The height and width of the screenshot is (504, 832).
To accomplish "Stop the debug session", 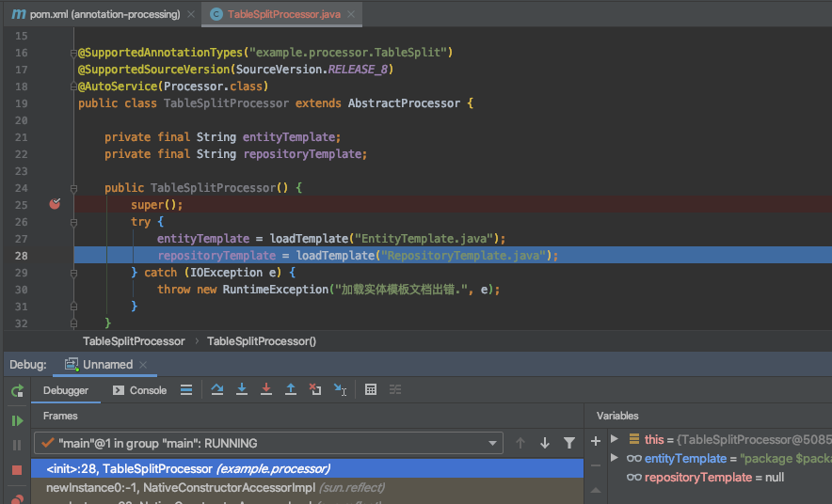I will point(17,470).
